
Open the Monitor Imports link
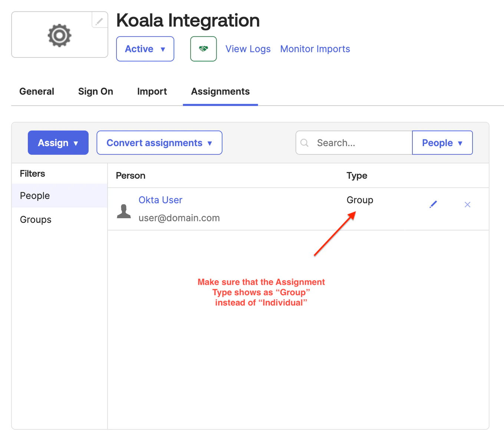pos(315,49)
